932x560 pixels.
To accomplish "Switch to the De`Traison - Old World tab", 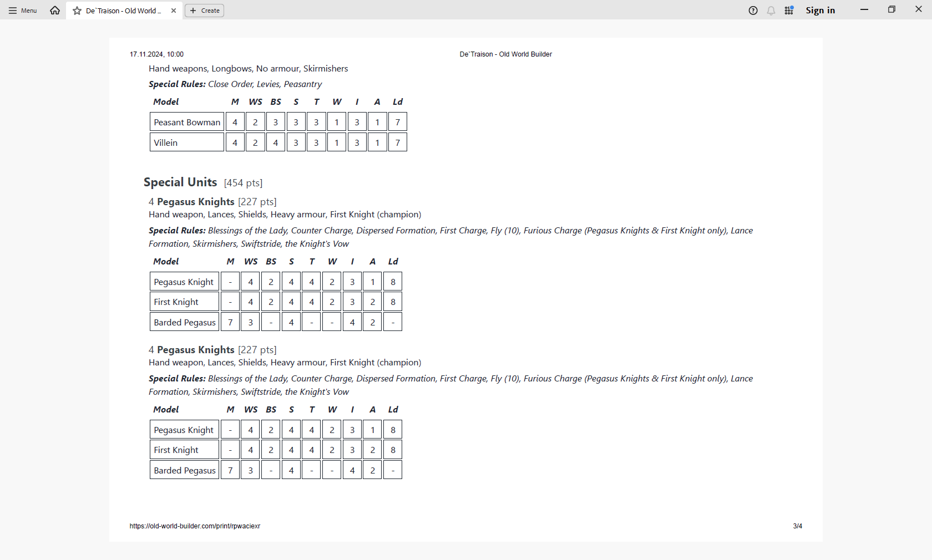I will 123,11.
